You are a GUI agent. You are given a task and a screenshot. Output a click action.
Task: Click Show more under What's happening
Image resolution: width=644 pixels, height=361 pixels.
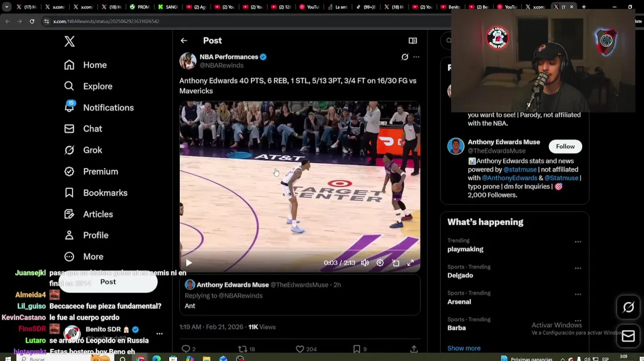click(464, 348)
